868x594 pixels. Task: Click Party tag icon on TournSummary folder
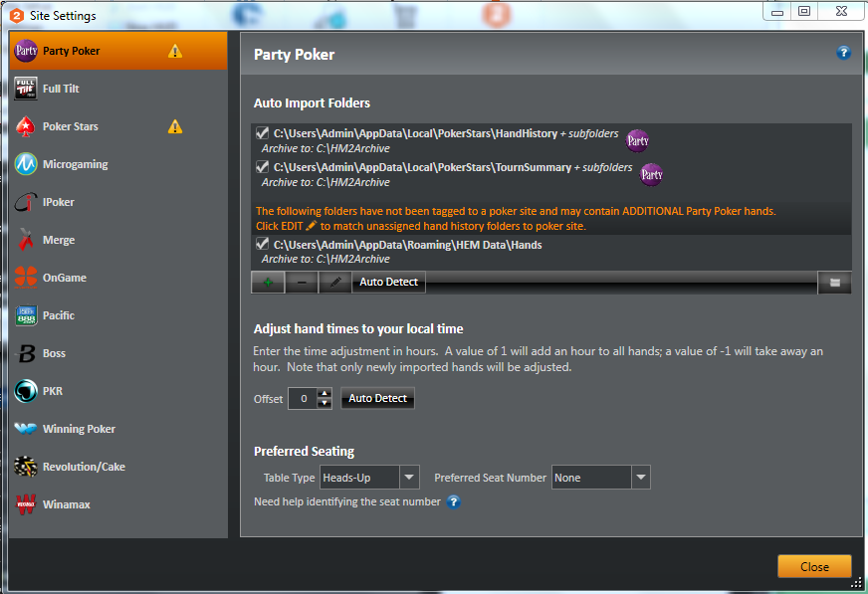(x=651, y=175)
